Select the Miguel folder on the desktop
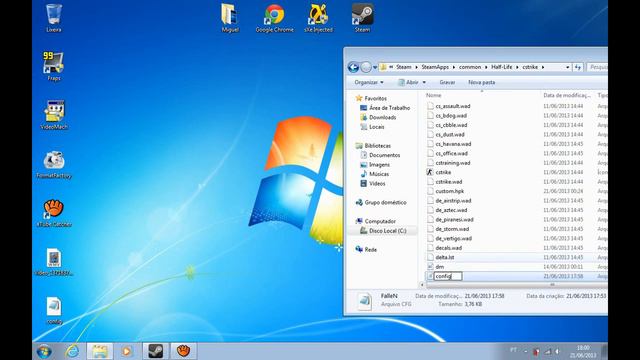The image size is (640, 360). pos(230,18)
